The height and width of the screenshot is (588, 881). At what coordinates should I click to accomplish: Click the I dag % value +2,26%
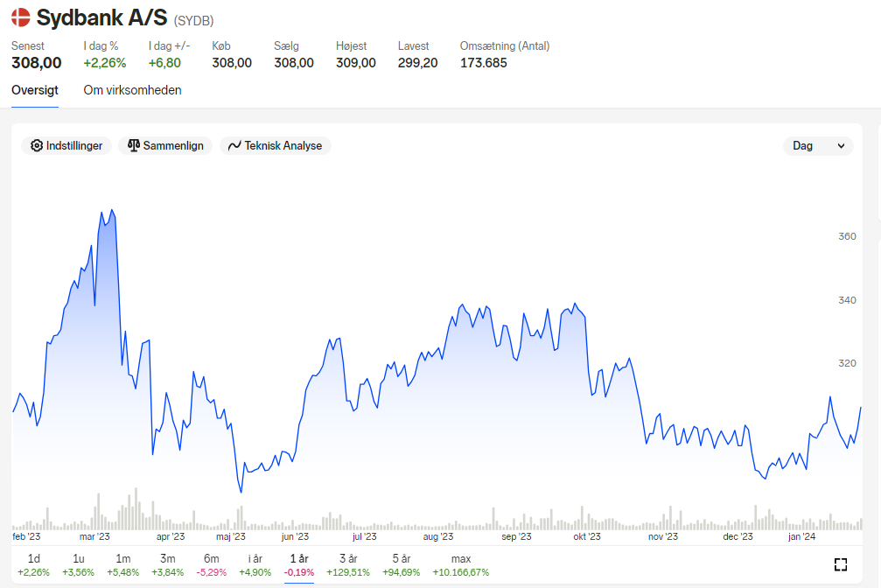[x=104, y=63]
